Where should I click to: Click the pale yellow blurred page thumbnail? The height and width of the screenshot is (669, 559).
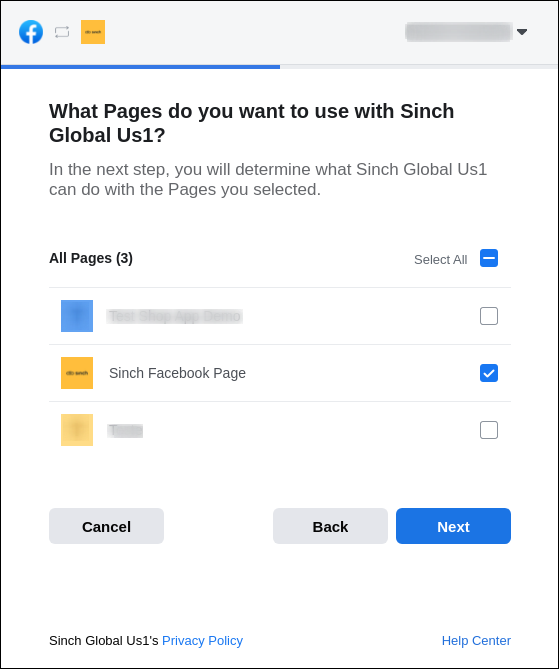(77, 430)
